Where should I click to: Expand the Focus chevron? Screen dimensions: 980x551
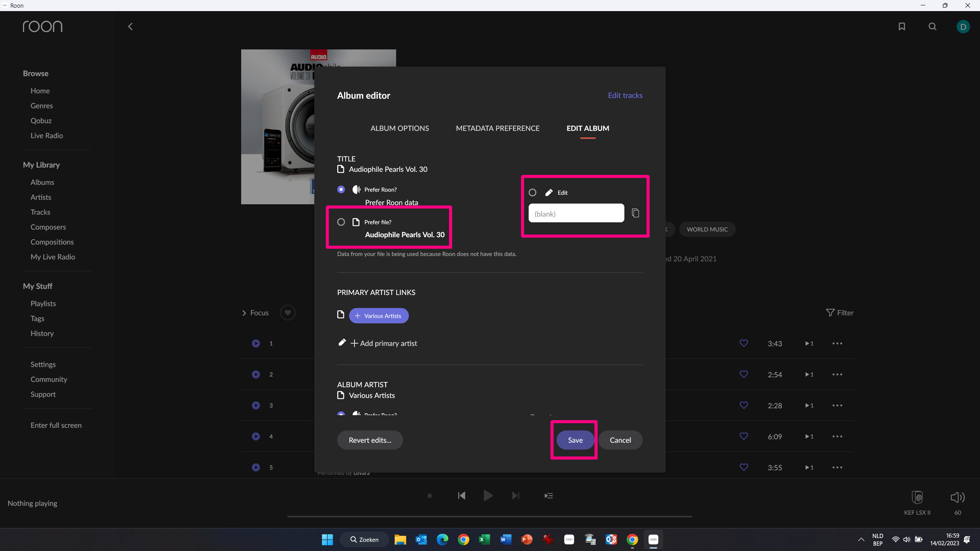click(244, 313)
